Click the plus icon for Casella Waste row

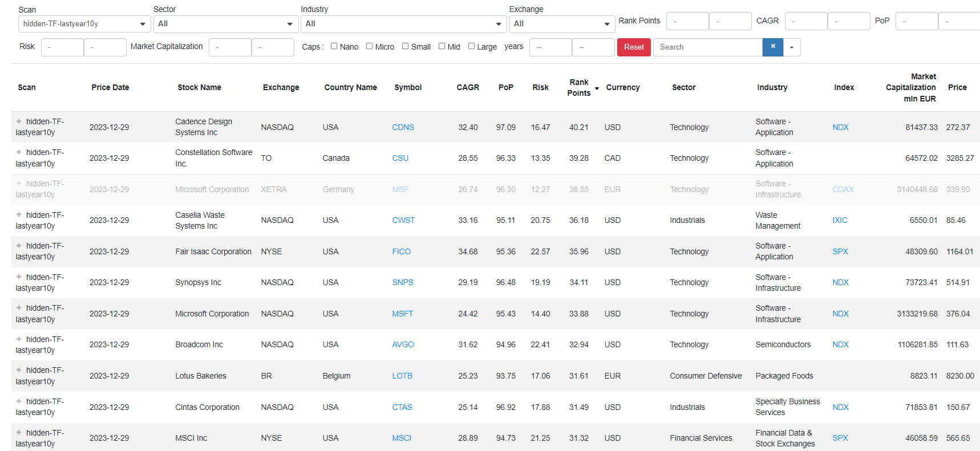click(19, 215)
